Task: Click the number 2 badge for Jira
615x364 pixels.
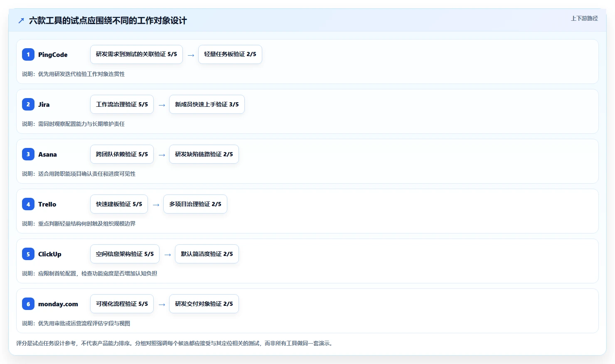Action: coord(28,104)
